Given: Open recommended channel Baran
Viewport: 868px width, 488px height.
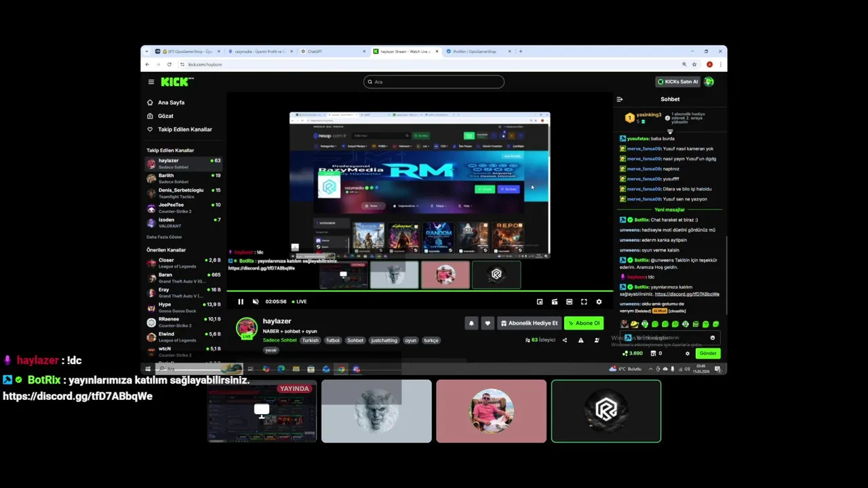Looking at the screenshot, I should pyautogui.click(x=184, y=278).
